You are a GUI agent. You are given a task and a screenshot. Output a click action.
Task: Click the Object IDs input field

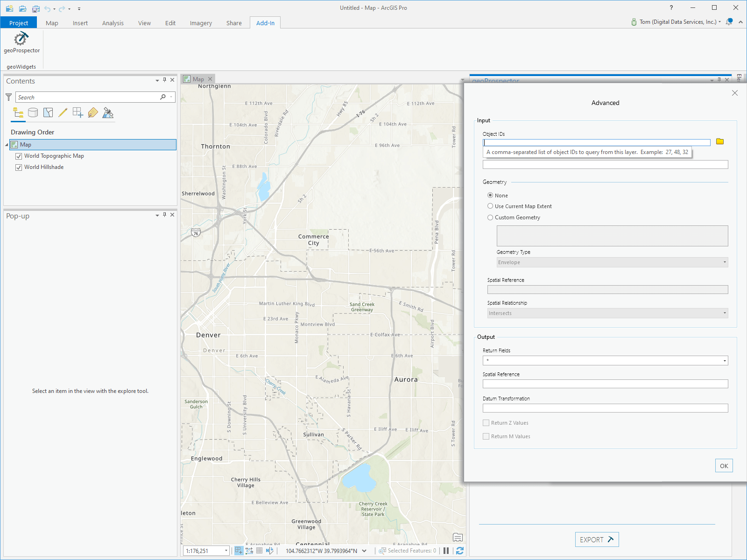[x=597, y=142]
